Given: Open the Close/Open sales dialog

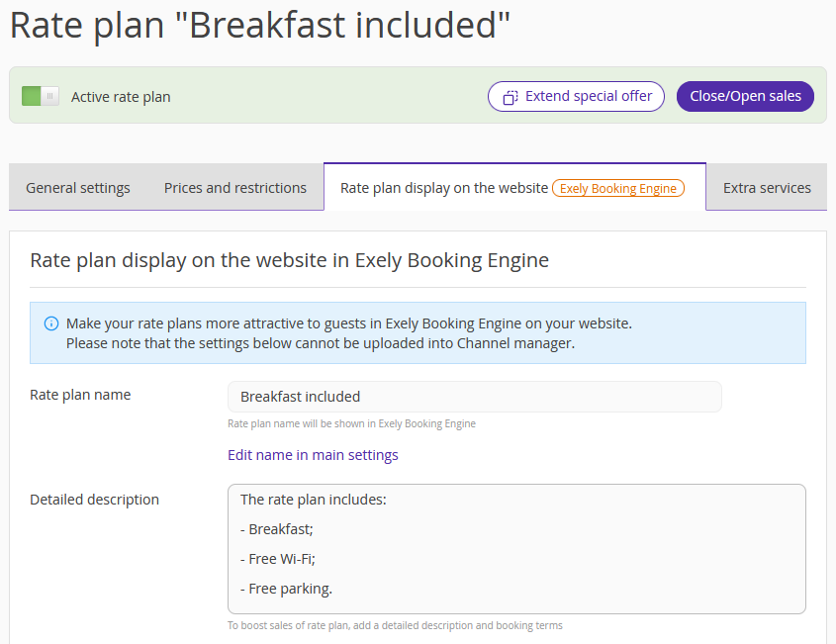Looking at the screenshot, I should click(745, 97).
